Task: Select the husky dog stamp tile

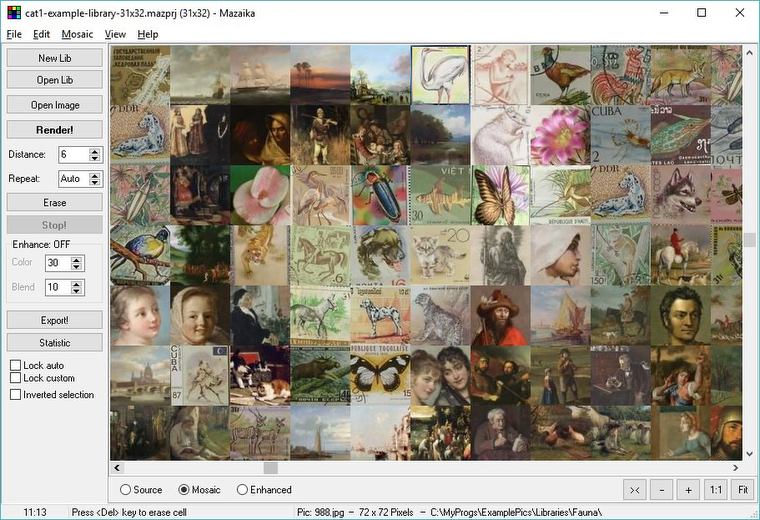Action: pyautogui.click(x=681, y=195)
